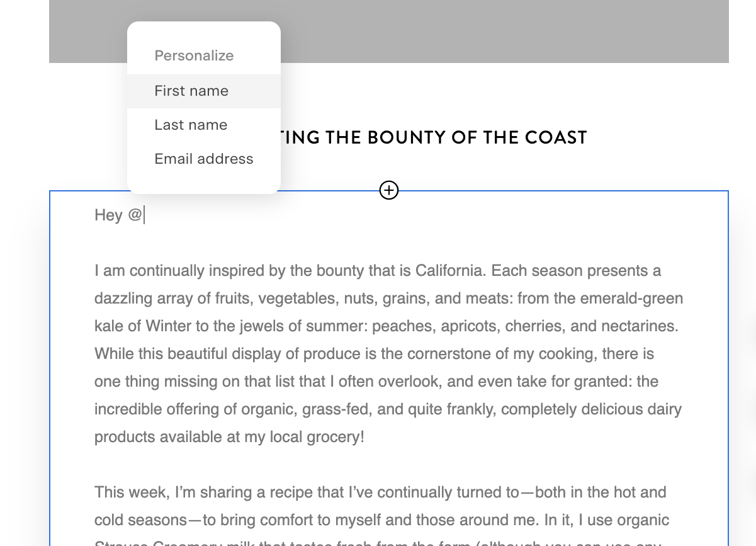
Task: Click the circled plus add-block icon
Action: pos(389,190)
